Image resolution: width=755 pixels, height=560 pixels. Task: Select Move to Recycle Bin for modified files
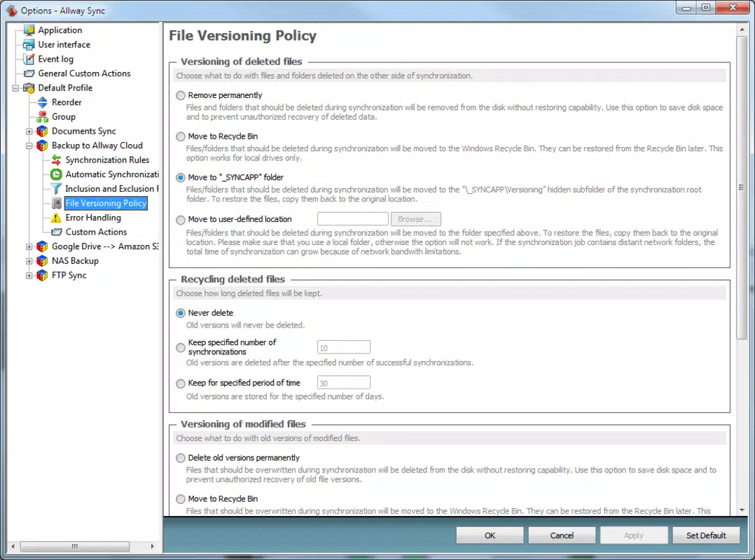point(181,499)
